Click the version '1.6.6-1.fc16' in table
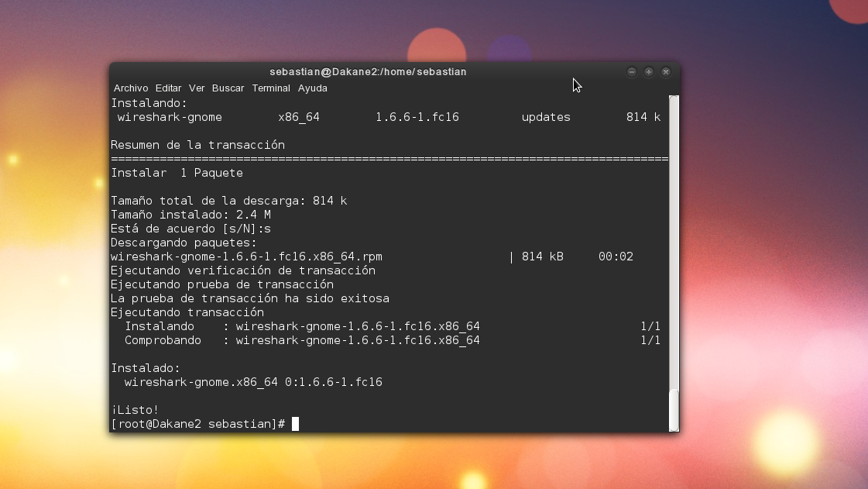The image size is (868, 489). pyautogui.click(x=417, y=117)
